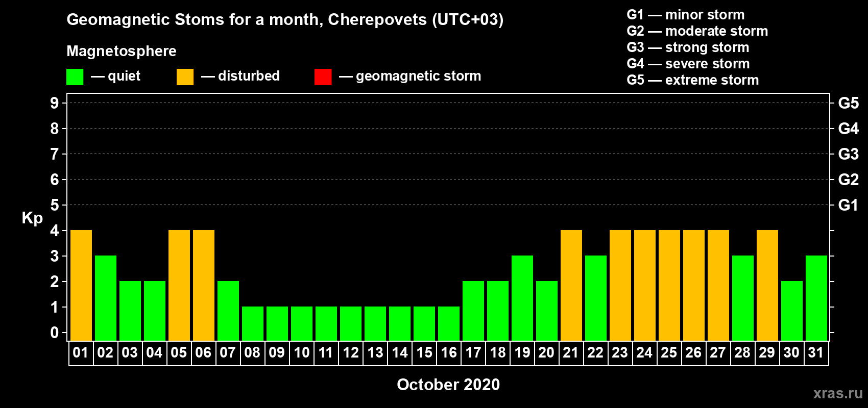Viewport: 868px width, 408px height.
Task: Select the green bar for day 02
Action: click(x=106, y=298)
